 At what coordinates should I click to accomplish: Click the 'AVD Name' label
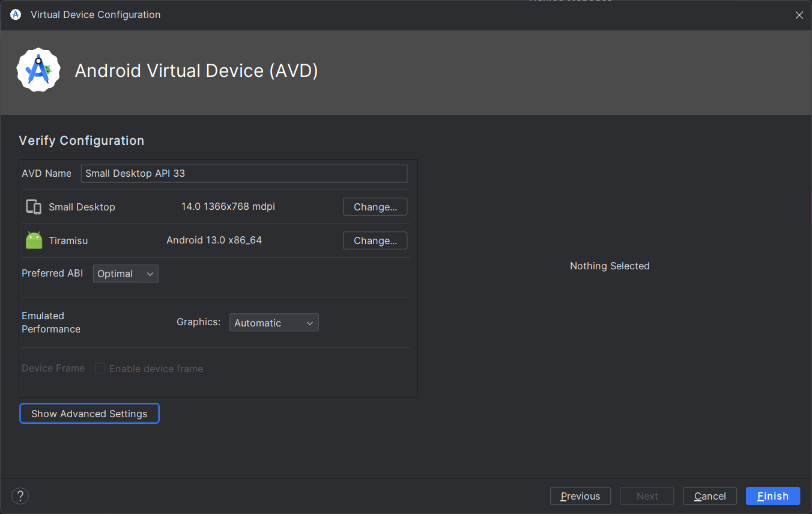pos(46,173)
